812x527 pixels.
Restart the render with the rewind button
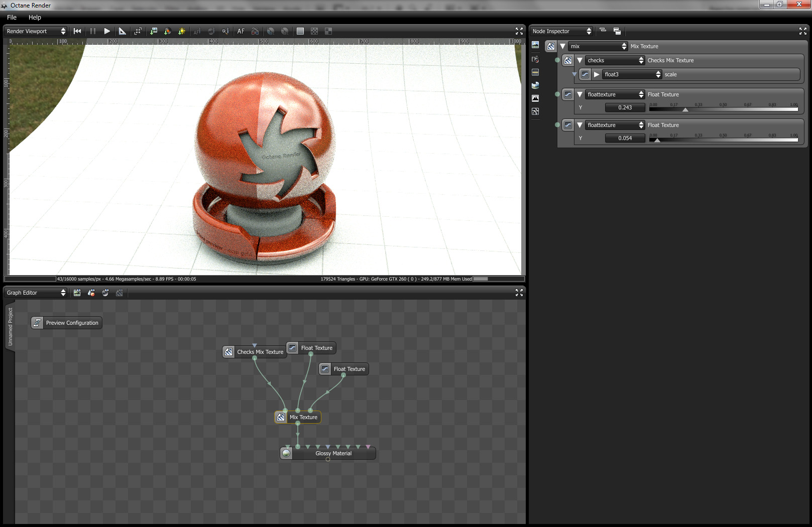pos(77,31)
